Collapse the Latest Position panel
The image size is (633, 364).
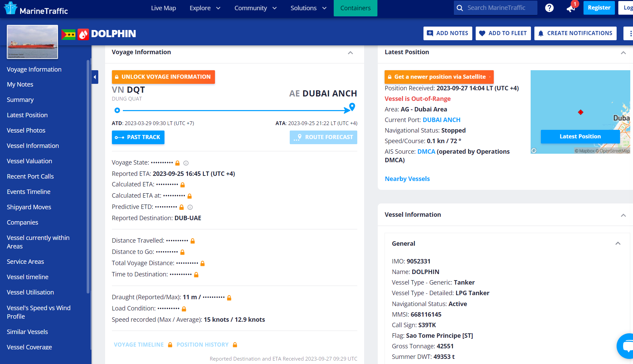623,52
